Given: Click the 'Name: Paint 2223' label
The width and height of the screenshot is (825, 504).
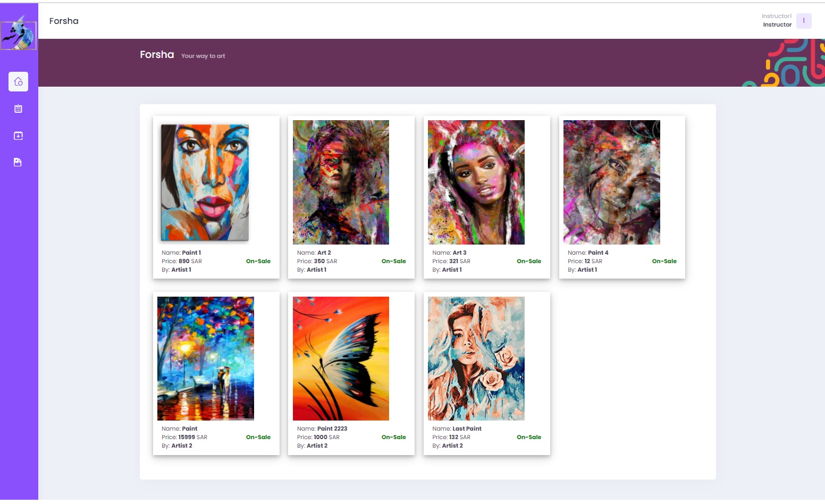Looking at the screenshot, I should (322, 429).
